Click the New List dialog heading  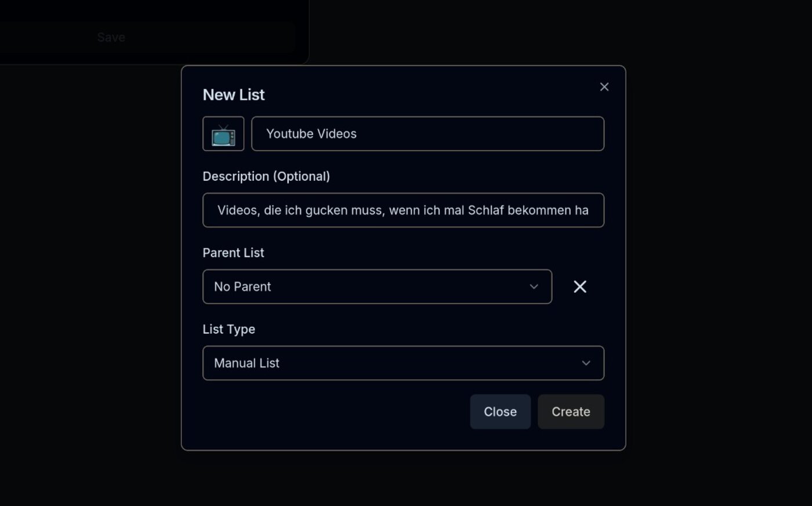[x=234, y=94]
